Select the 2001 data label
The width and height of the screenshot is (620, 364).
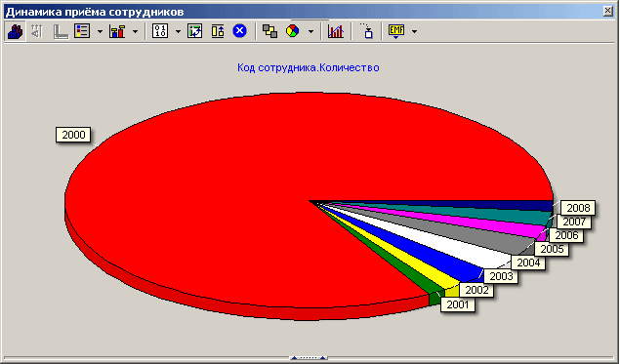[x=458, y=304]
